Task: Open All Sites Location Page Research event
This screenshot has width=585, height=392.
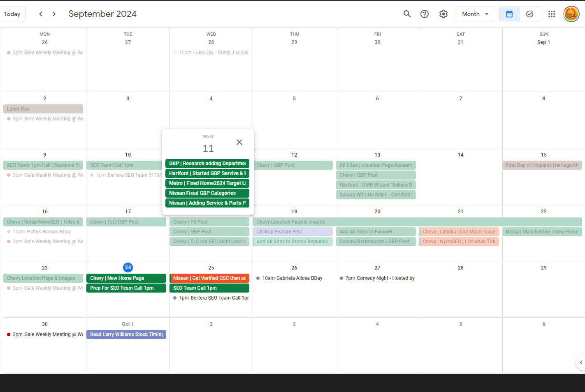Action: (376, 165)
